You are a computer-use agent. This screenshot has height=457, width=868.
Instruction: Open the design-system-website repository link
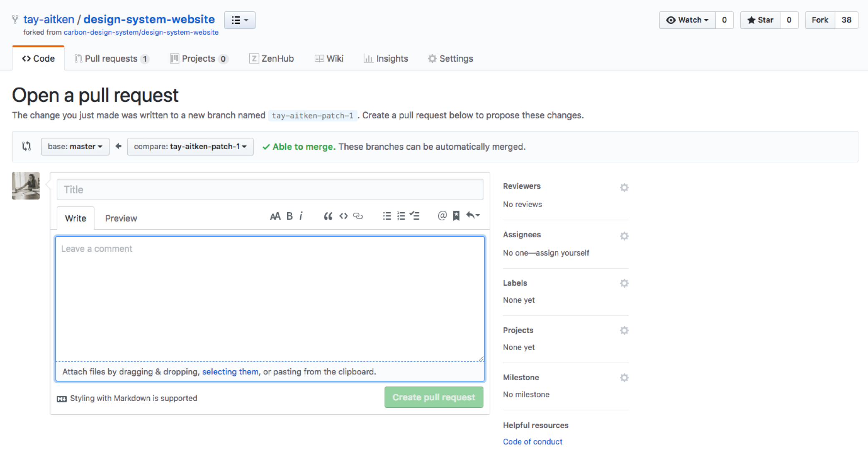149,19
